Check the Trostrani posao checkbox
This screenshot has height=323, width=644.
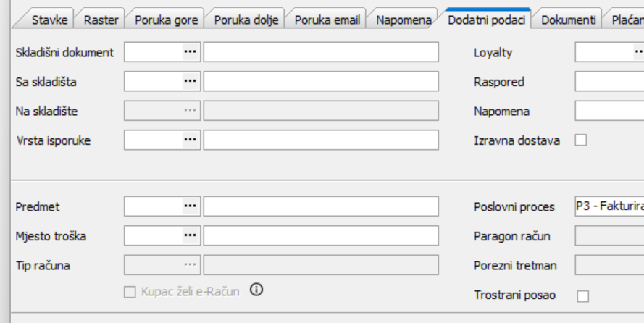coord(582,295)
